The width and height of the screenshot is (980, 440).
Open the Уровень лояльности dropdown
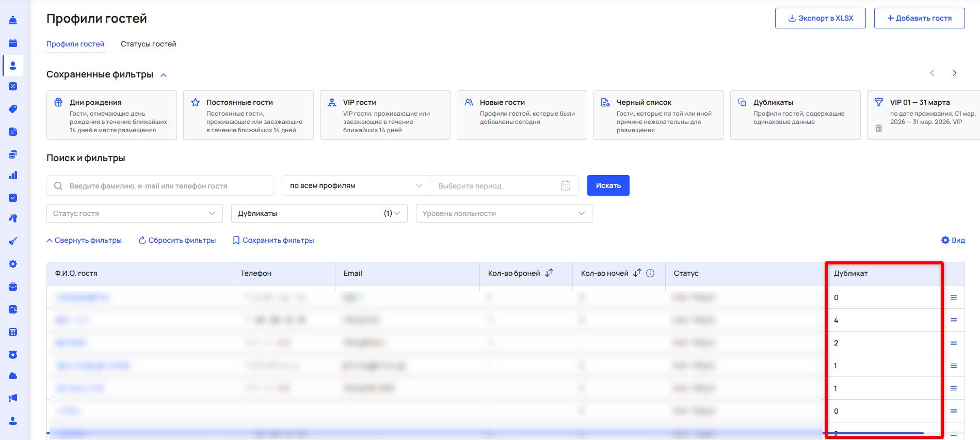(504, 213)
